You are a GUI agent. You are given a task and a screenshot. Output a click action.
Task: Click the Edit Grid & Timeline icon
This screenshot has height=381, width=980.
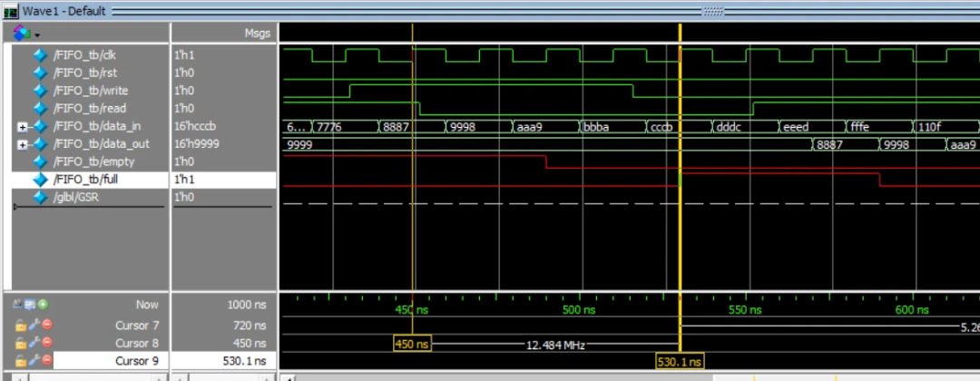tap(30, 305)
